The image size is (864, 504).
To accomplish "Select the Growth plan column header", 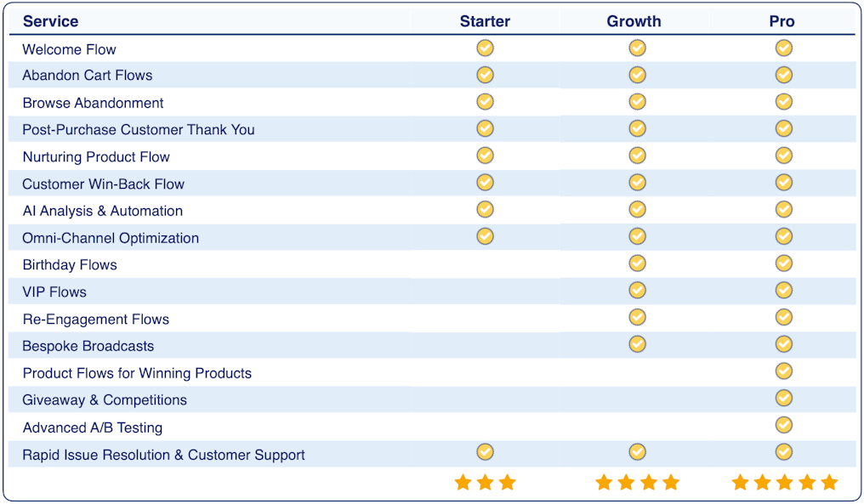I will pos(634,21).
